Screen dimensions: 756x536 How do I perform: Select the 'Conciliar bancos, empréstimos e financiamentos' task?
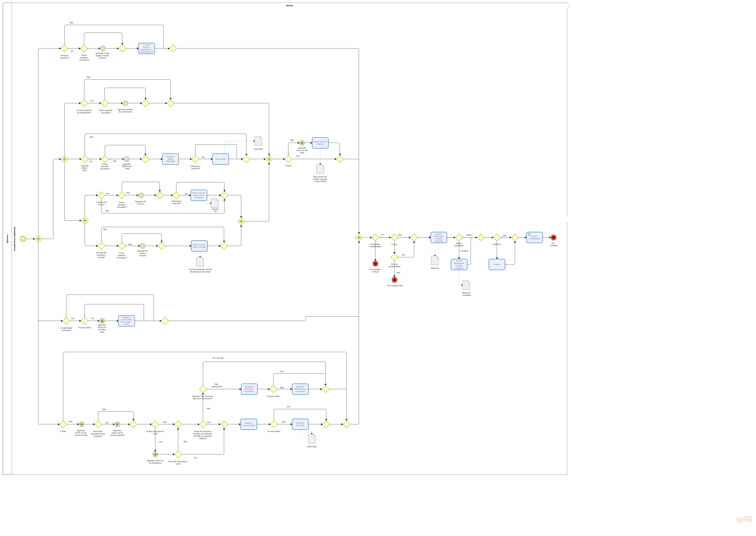coord(146,48)
